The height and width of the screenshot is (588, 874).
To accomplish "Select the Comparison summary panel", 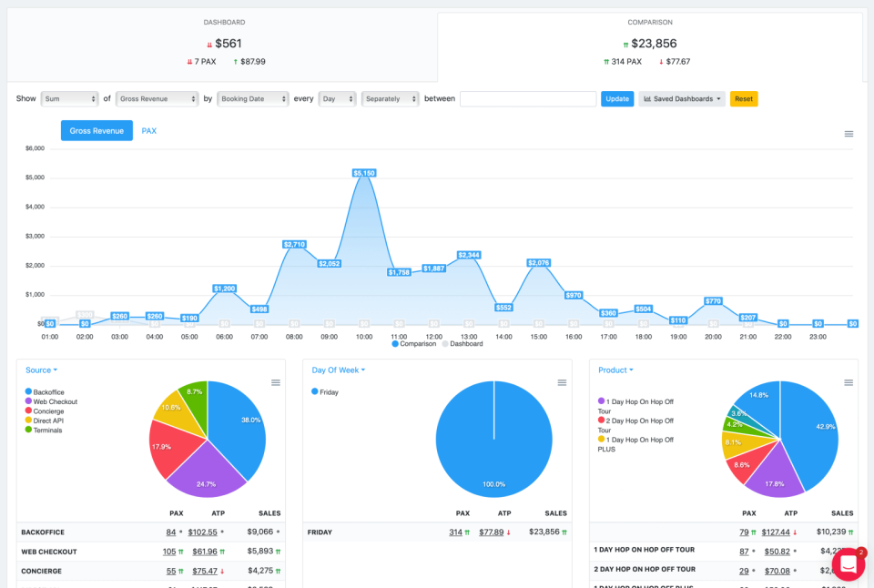I will pyautogui.click(x=651, y=43).
